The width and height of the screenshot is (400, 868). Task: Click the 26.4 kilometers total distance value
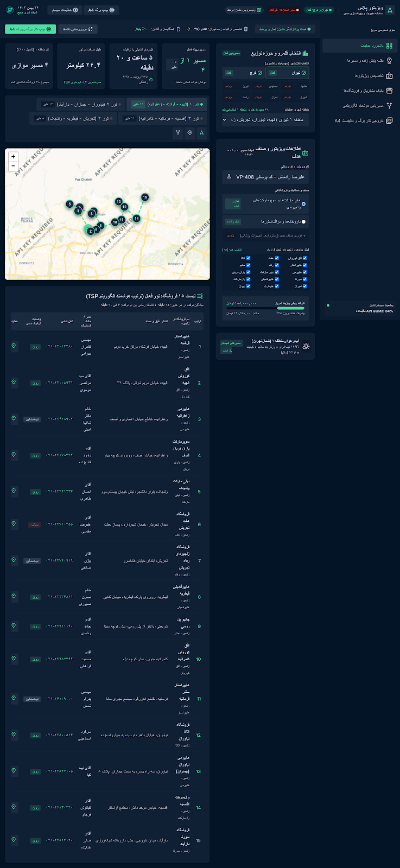tap(84, 65)
